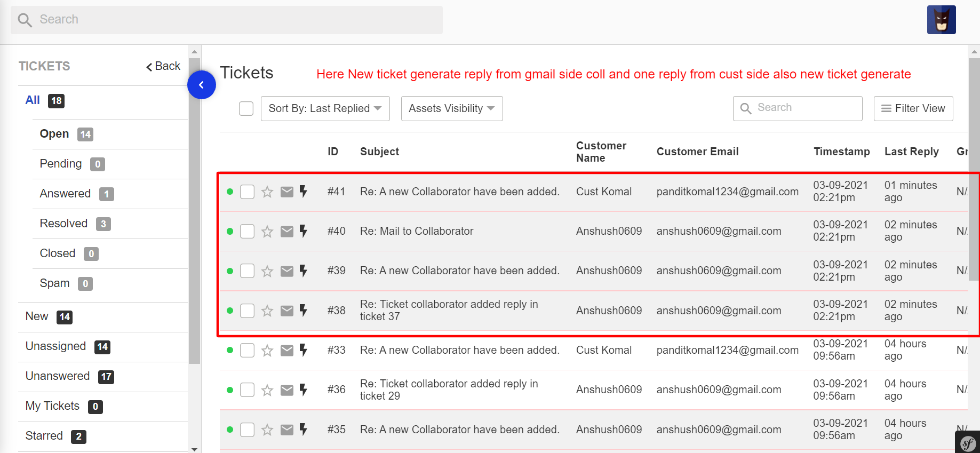This screenshot has height=453, width=980.
Task: Focus the ticket list Search field
Action: coord(798,108)
